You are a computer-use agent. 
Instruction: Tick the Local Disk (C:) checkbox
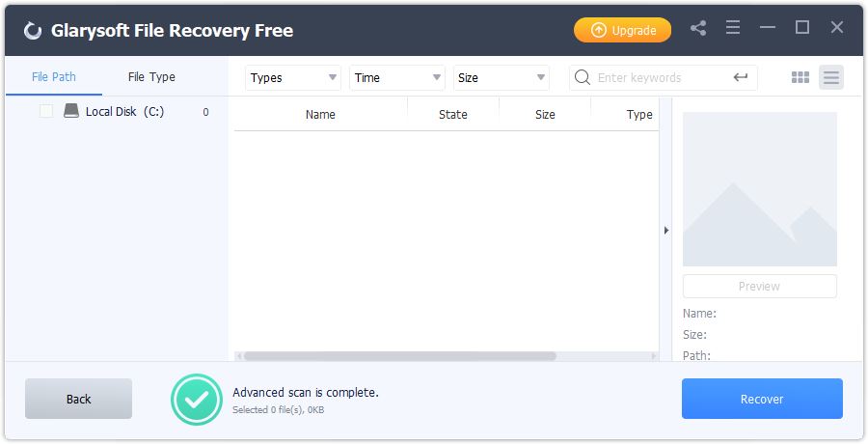[x=46, y=111]
